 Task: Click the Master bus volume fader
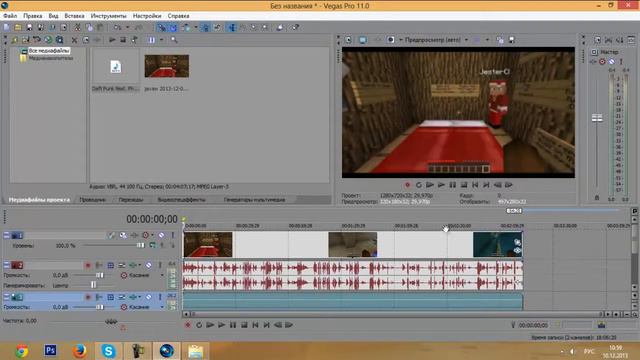click(x=597, y=118)
